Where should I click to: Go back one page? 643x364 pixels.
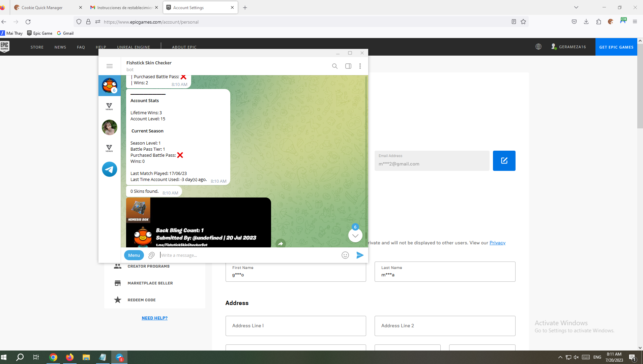coord(4,22)
